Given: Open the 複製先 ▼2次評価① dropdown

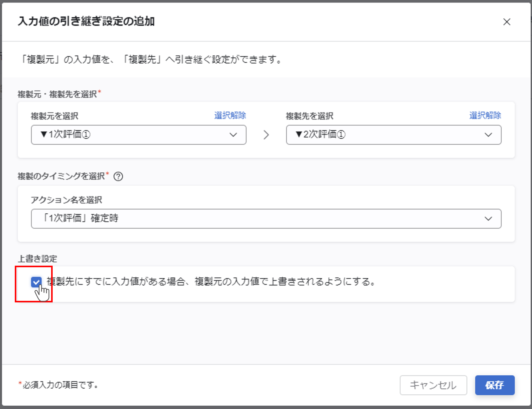Looking at the screenshot, I should pos(393,135).
